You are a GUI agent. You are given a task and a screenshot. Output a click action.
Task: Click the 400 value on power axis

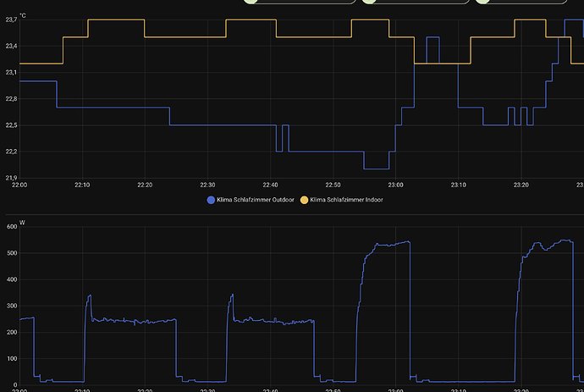pos(12,279)
